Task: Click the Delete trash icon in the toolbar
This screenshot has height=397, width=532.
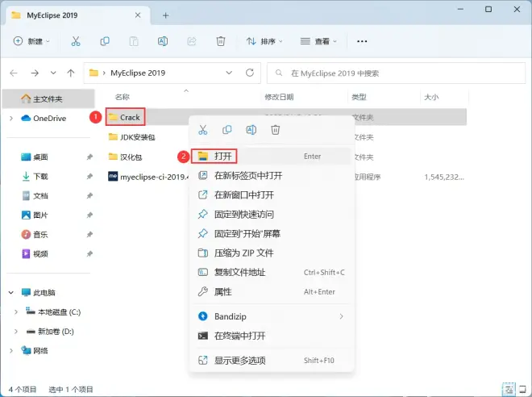Action: (x=221, y=41)
